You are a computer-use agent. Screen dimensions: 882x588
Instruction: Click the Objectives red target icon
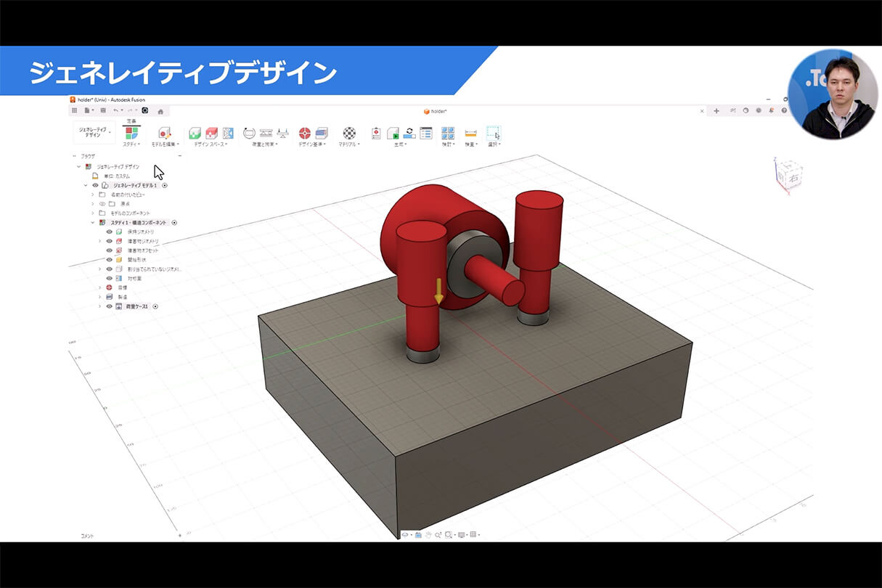[x=305, y=133]
